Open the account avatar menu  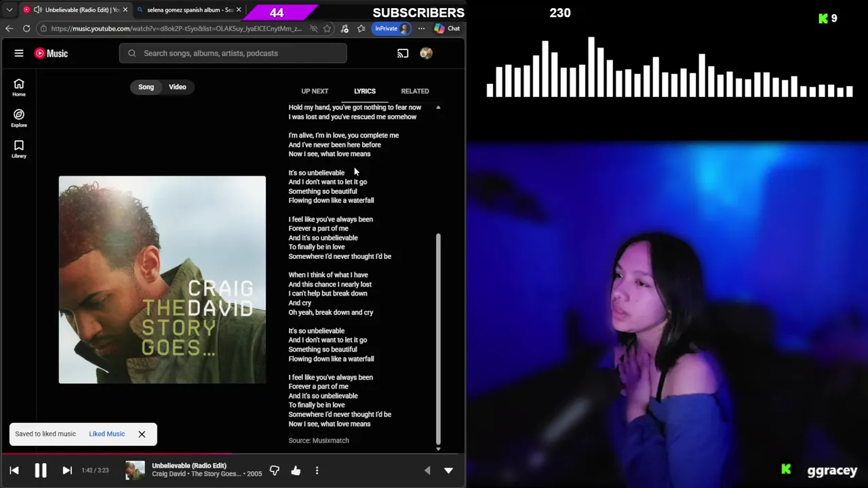pos(427,54)
